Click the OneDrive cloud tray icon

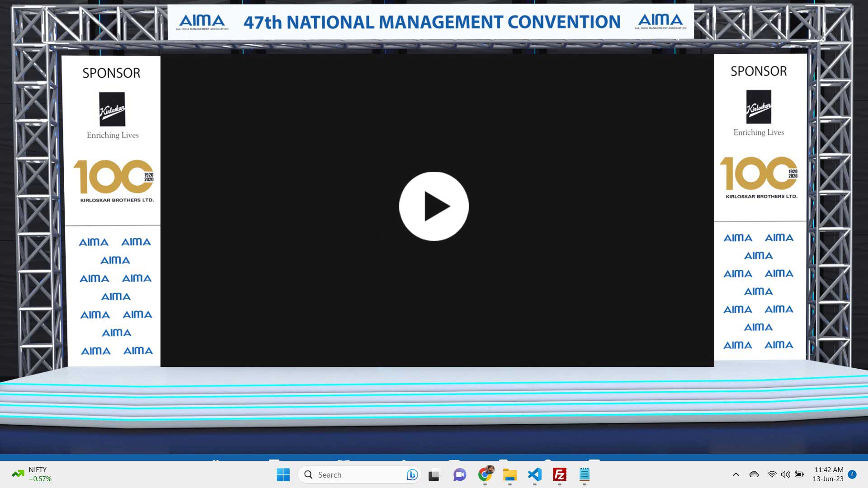coord(754,474)
